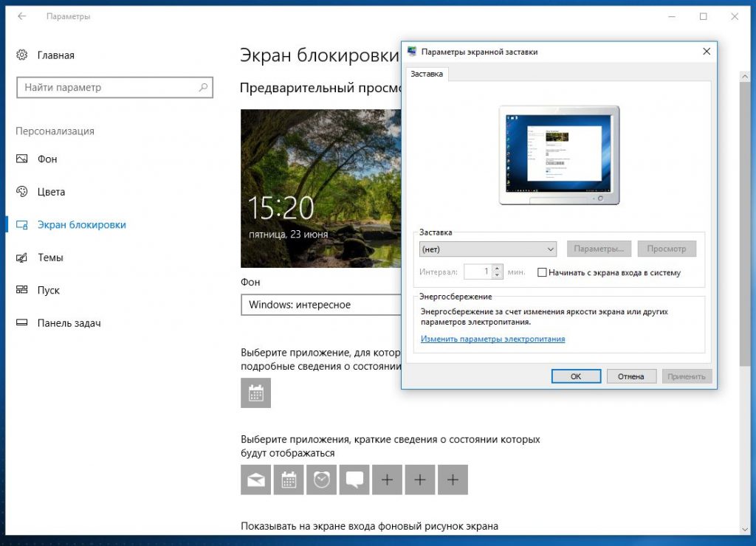756x546 pixels.
Task: Increase interval with spinner up arrow
Action: tap(498, 268)
